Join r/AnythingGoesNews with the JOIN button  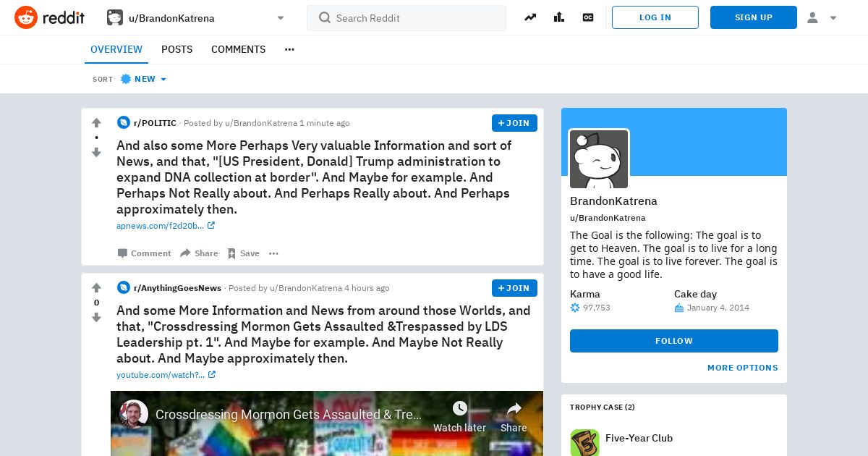click(514, 288)
